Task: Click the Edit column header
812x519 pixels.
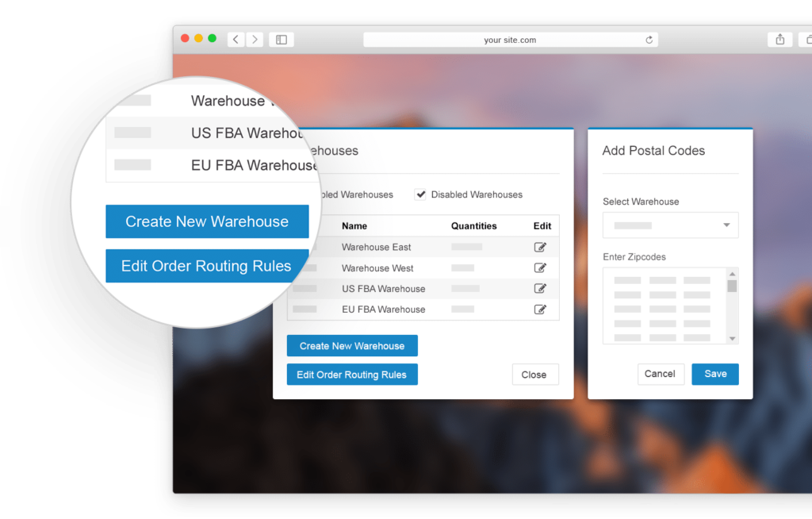Action: (x=542, y=226)
